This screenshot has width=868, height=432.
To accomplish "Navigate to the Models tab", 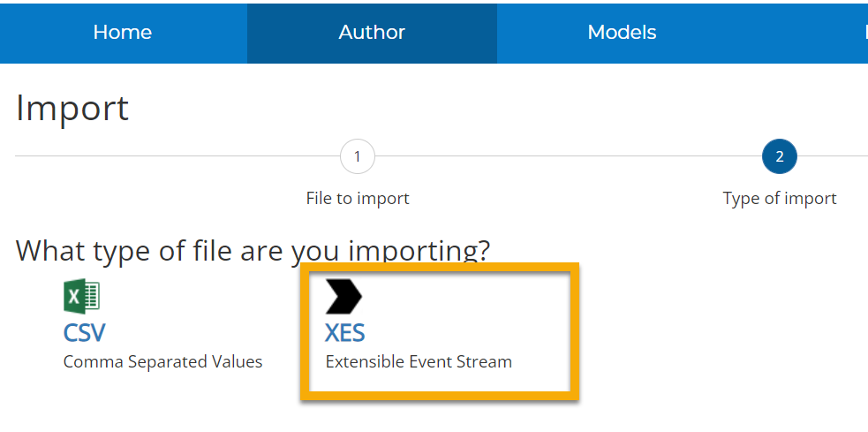I will [622, 33].
